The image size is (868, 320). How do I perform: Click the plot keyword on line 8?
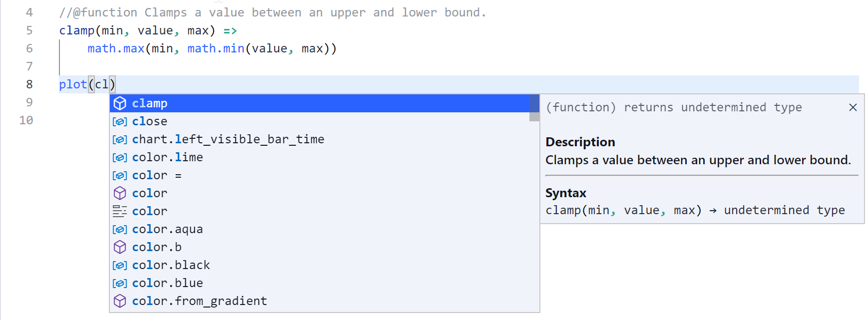coord(73,84)
